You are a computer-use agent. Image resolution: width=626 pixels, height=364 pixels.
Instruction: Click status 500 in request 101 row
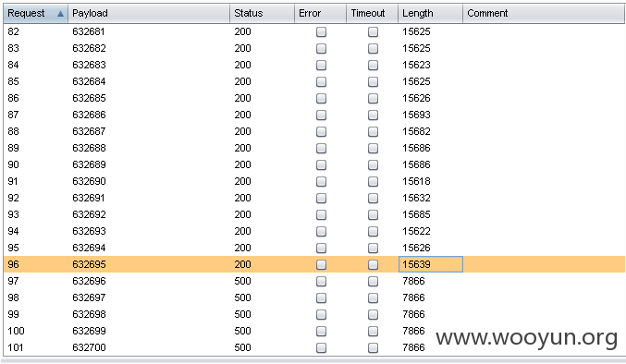click(243, 347)
